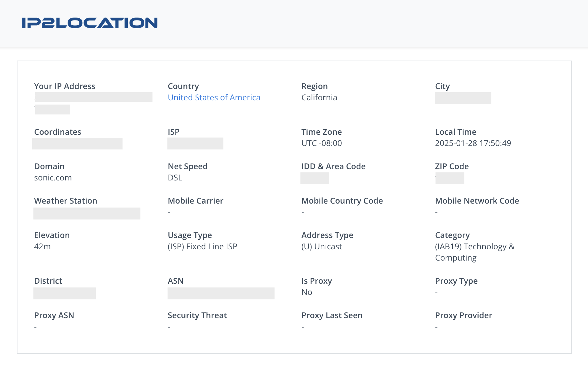Select the redacted IDD & Area Code value
588x368 pixels.
[315, 179]
